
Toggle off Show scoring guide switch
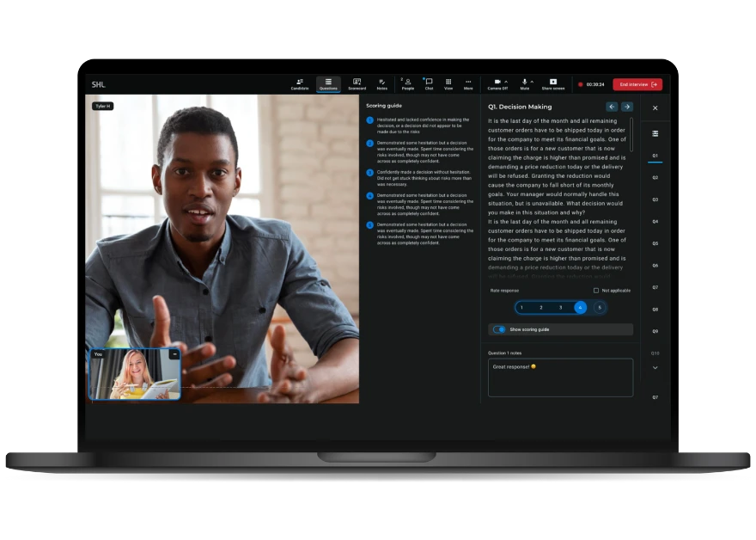[499, 329]
